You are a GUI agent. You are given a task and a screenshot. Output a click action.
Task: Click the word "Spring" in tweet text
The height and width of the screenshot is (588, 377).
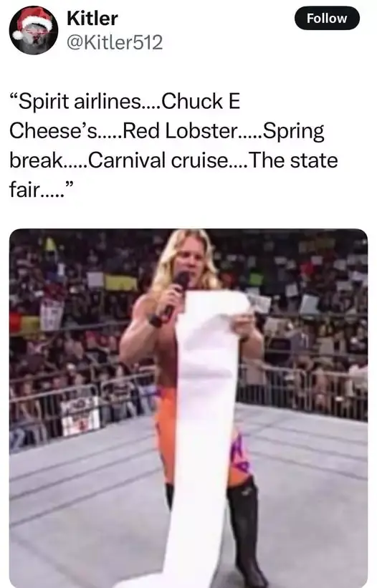(x=293, y=132)
